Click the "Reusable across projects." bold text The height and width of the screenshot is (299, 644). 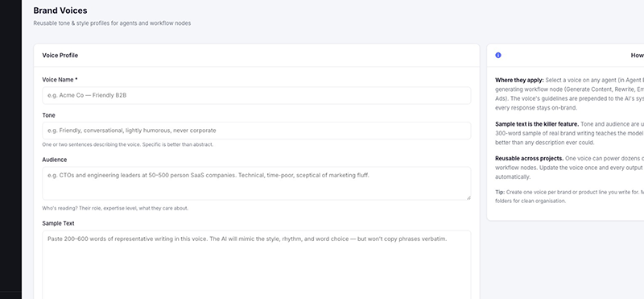pos(530,158)
